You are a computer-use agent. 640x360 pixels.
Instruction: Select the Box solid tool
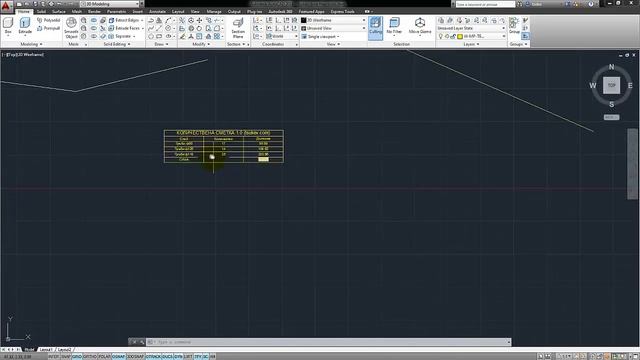click(8, 26)
